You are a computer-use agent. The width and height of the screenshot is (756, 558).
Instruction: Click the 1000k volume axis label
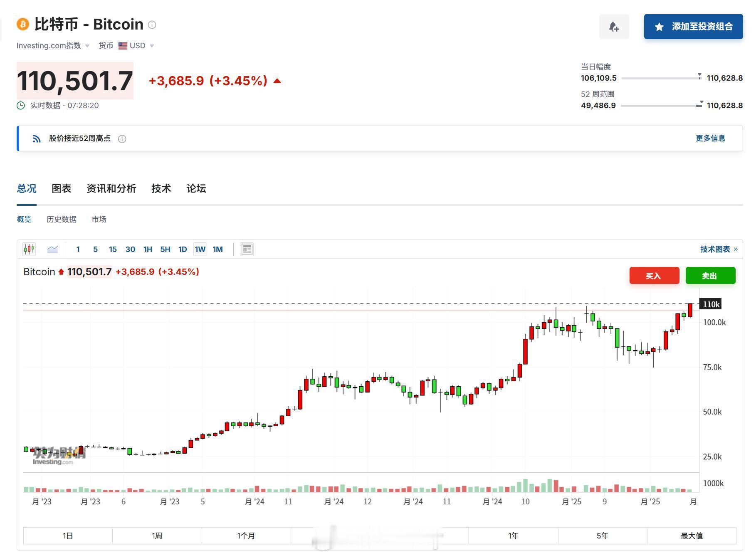[x=713, y=484]
